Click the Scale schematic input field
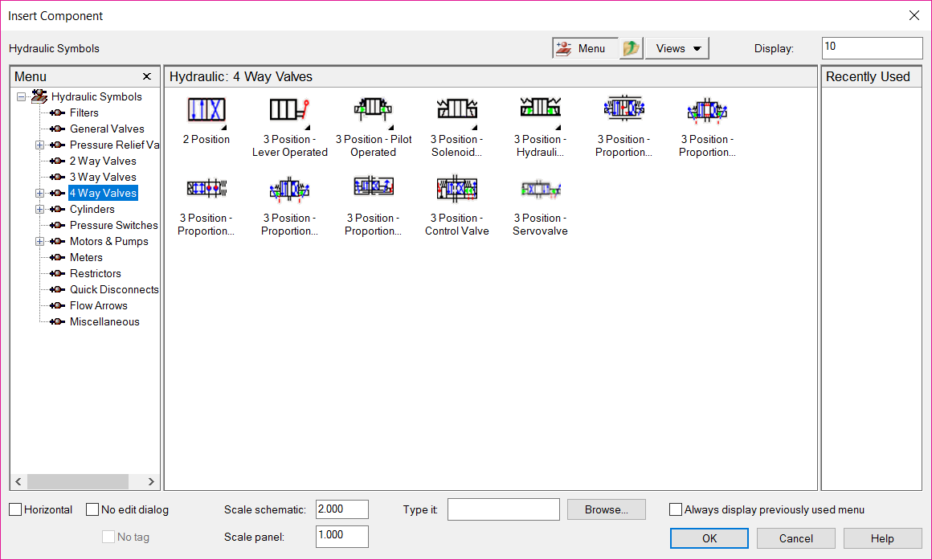This screenshot has width=932, height=560. (341, 509)
